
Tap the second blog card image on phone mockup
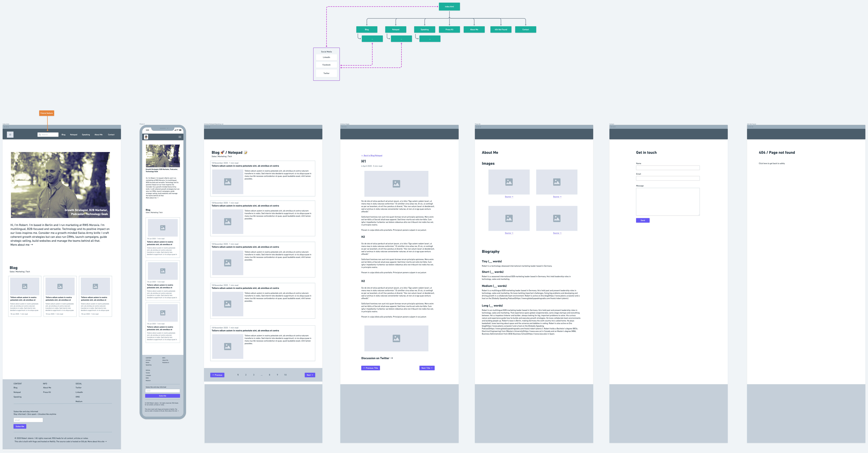point(163,271)
